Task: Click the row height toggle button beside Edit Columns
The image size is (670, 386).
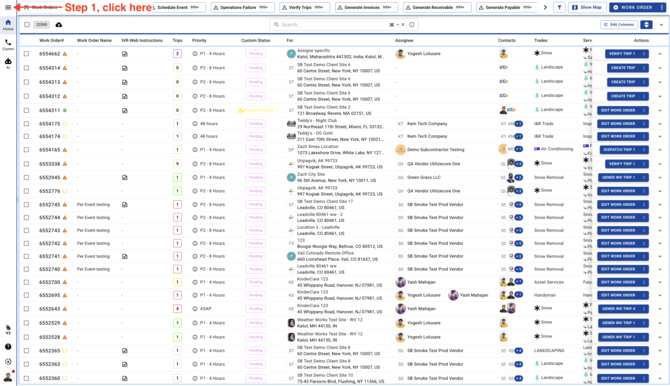Action: 646,25
